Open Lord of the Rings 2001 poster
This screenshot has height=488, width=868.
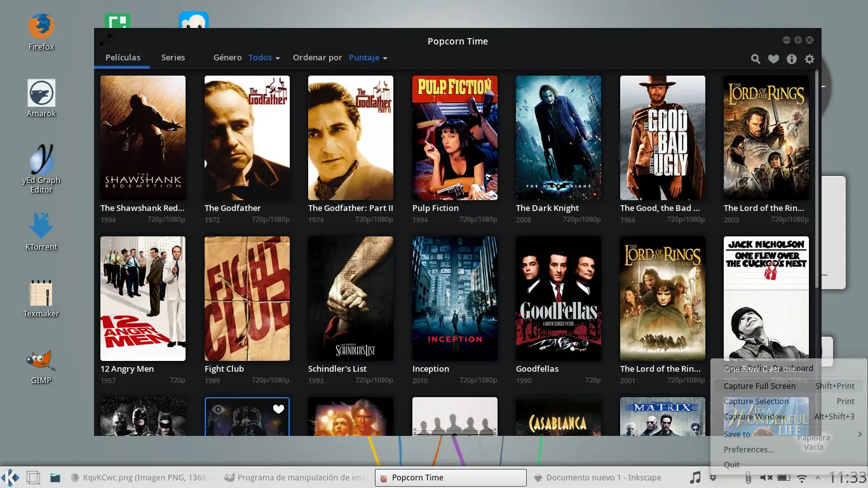(x=663, y=299)
